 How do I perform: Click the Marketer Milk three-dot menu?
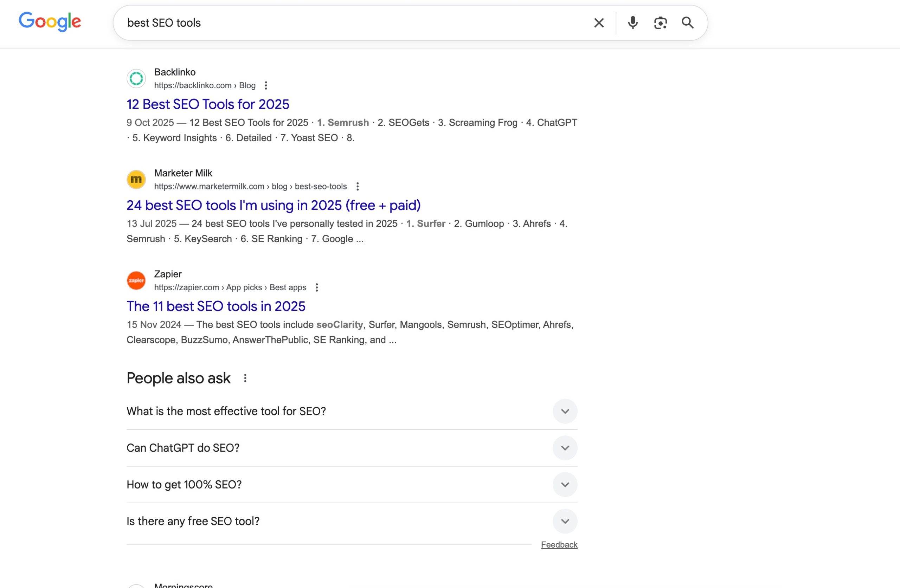pyautogui.click(x=357, y=186)
